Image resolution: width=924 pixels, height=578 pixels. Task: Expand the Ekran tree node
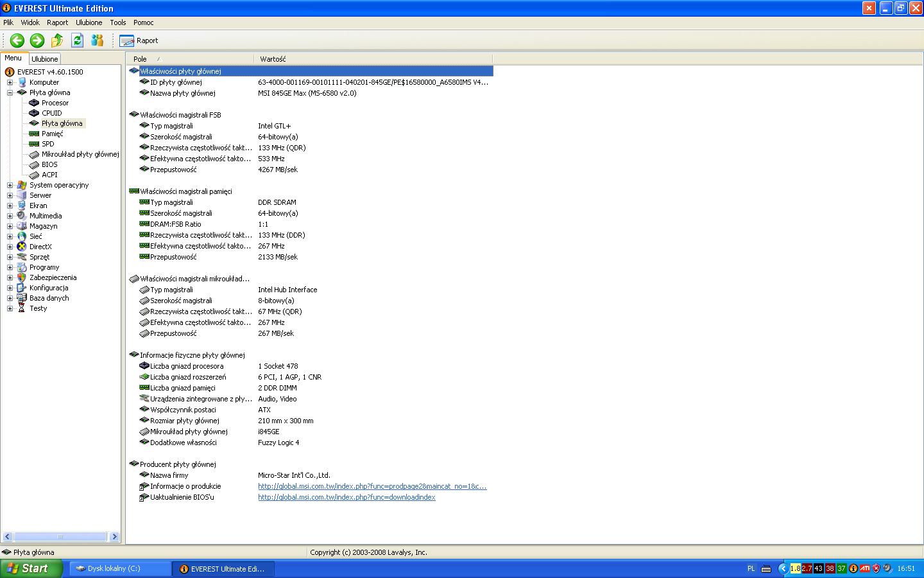click(10, 206)
